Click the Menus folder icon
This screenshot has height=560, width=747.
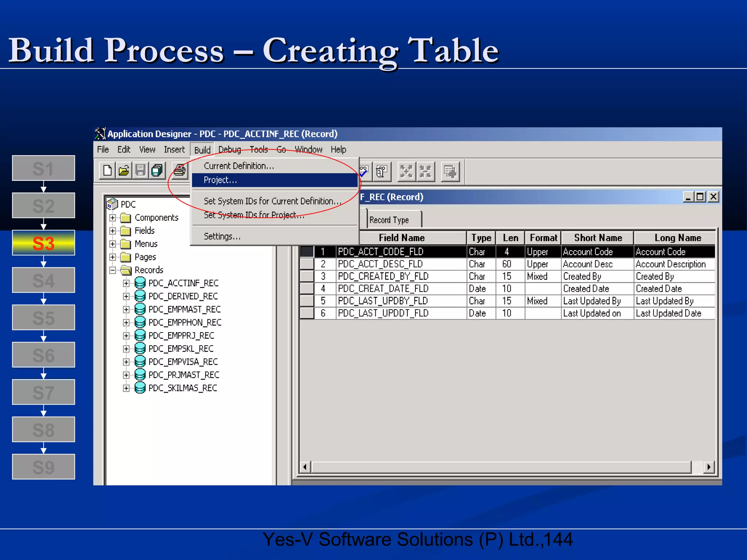[125, 244]
